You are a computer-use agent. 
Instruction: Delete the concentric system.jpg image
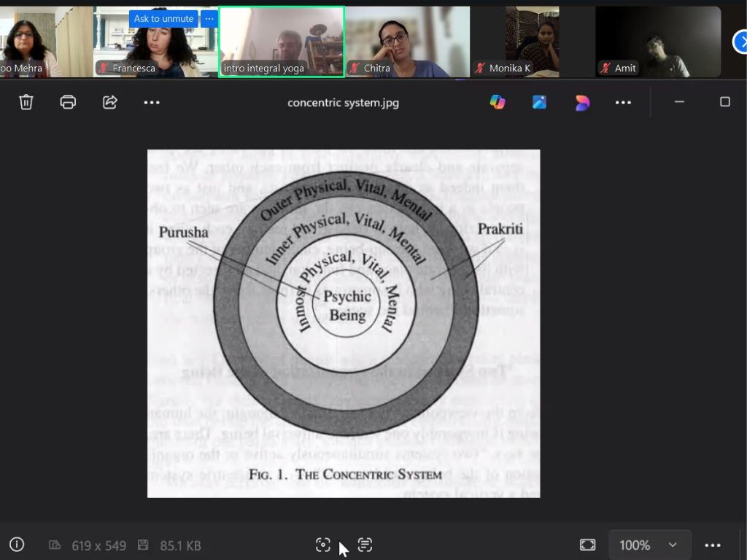click(26, 102)
